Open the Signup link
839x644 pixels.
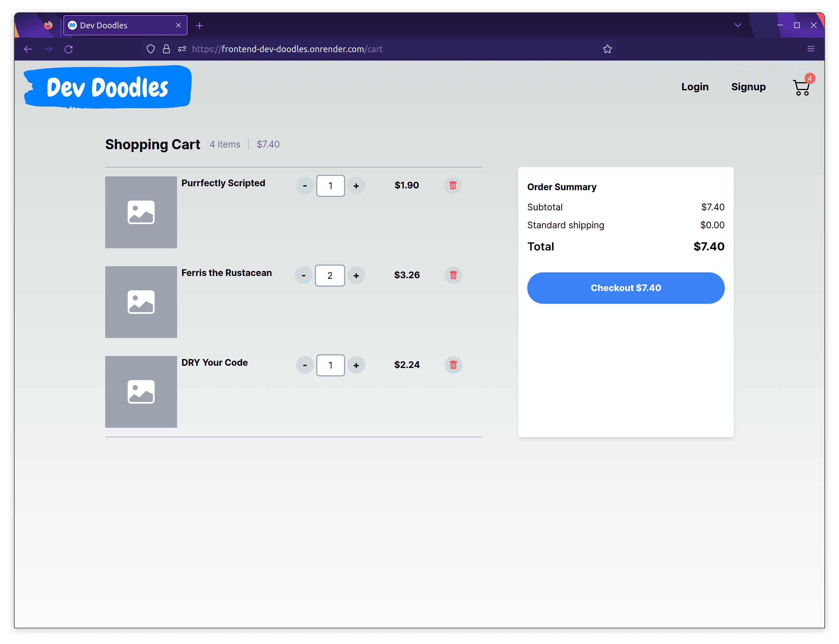(748, 87)
